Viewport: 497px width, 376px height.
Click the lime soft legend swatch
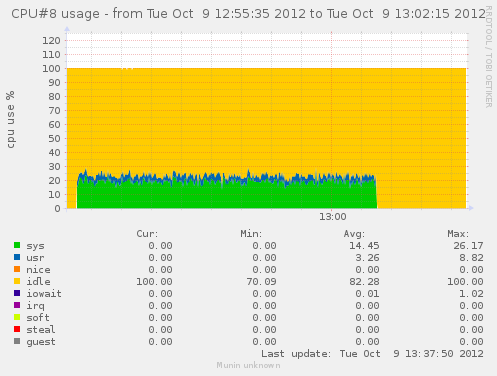[x=17, y=317]
